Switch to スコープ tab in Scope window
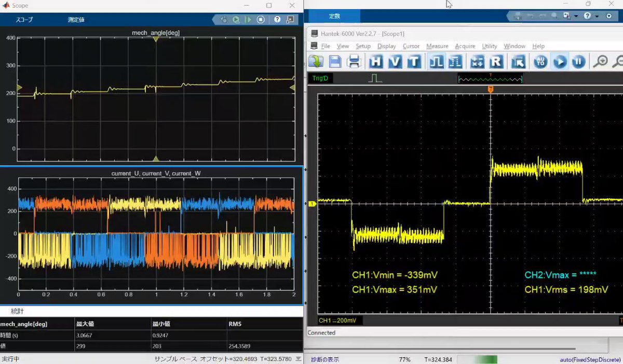623x364 pixels. click(x=23, y=20)
